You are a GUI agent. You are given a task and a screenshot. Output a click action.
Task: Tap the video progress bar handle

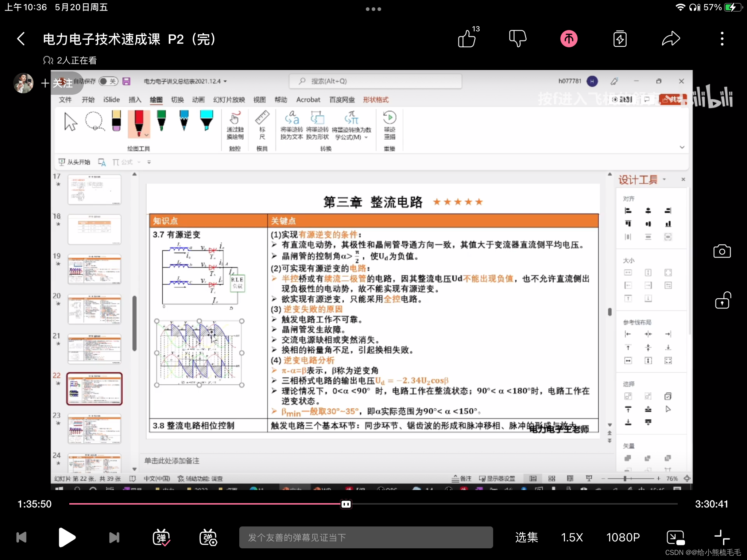[x=346, y=504]
